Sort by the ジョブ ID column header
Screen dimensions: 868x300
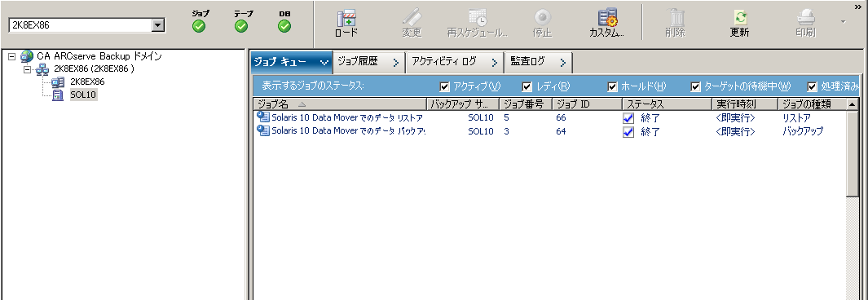(x=587, y=104)
